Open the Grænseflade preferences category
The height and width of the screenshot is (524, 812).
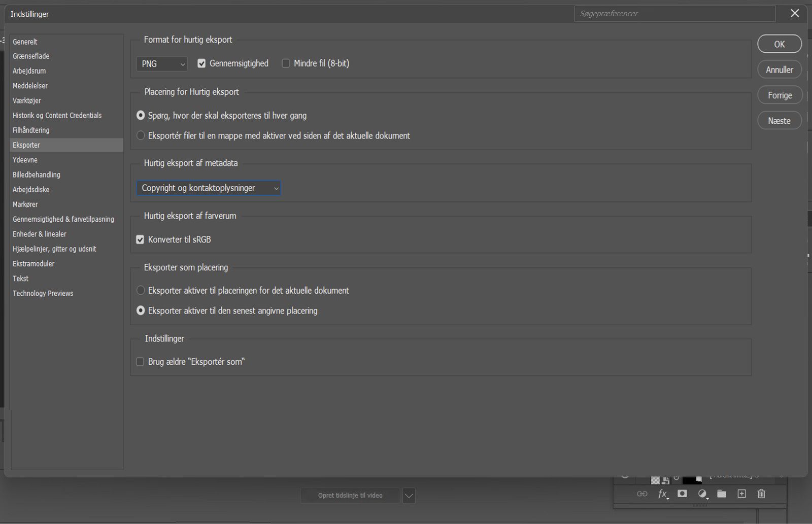coord(66,56)
